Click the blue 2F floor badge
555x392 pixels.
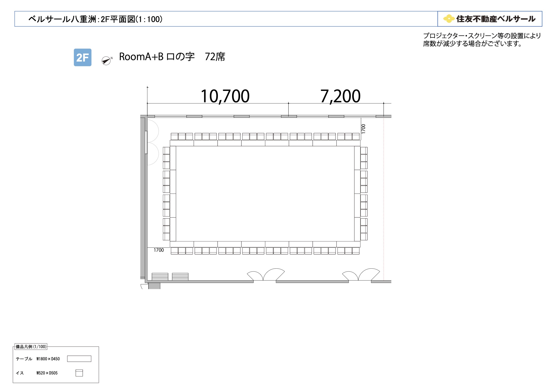tap(82, 57)
